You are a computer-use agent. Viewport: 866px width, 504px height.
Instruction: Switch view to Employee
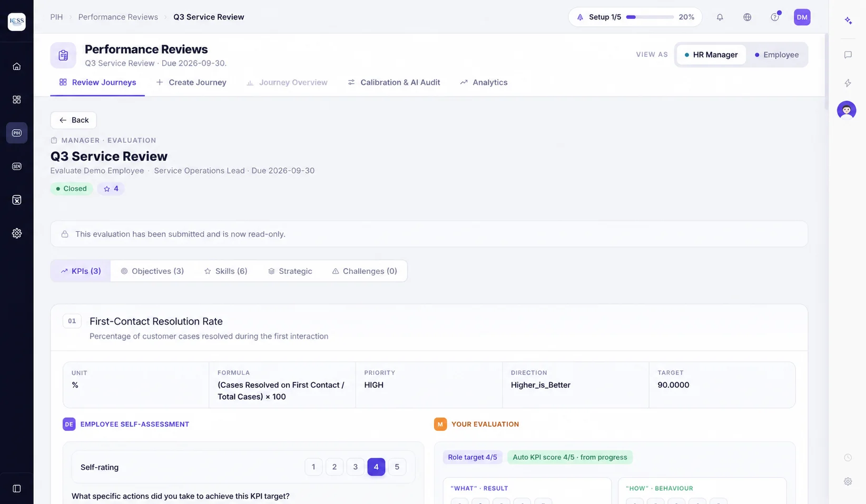coord(777,55)
